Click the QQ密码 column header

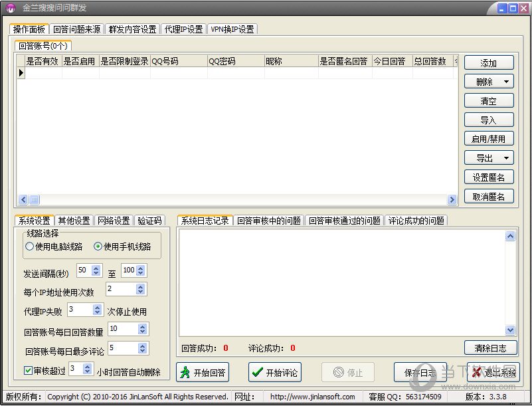coord(236,61)
